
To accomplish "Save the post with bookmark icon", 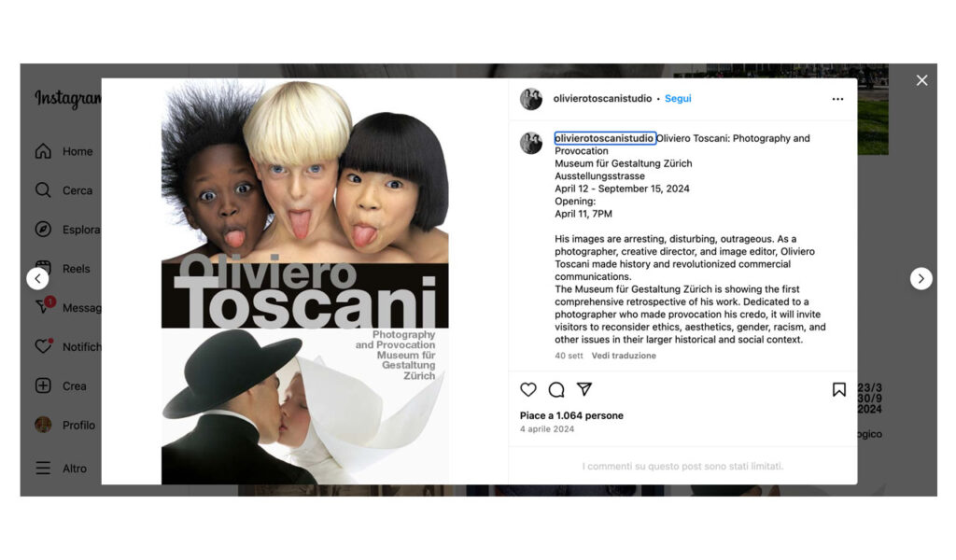I will 839,389.
